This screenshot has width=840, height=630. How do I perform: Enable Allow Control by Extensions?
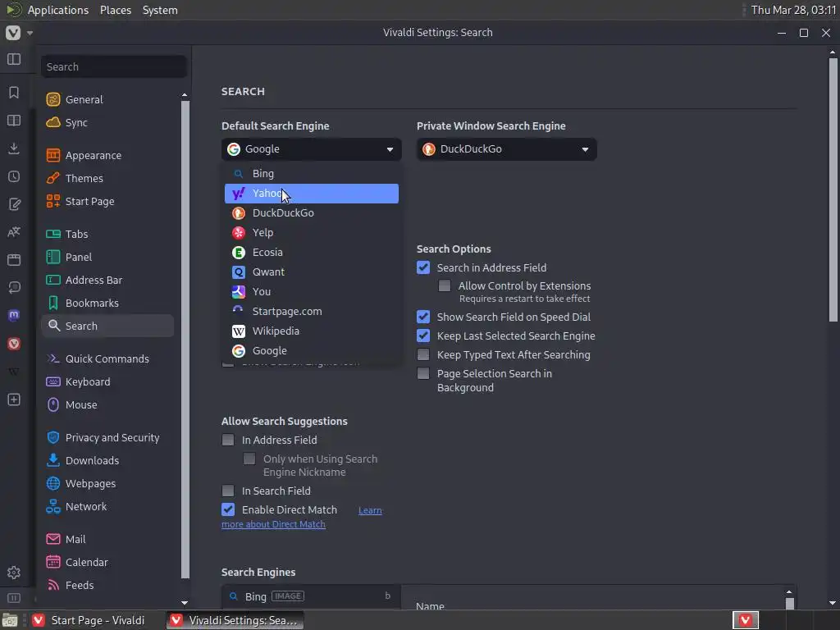click(445, 285)
